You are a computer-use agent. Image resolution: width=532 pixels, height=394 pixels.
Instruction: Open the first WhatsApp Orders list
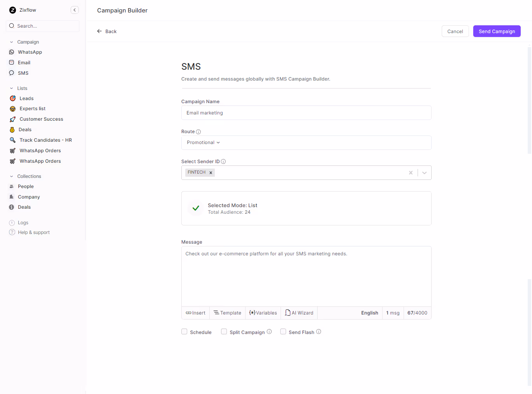coord(40,151)
